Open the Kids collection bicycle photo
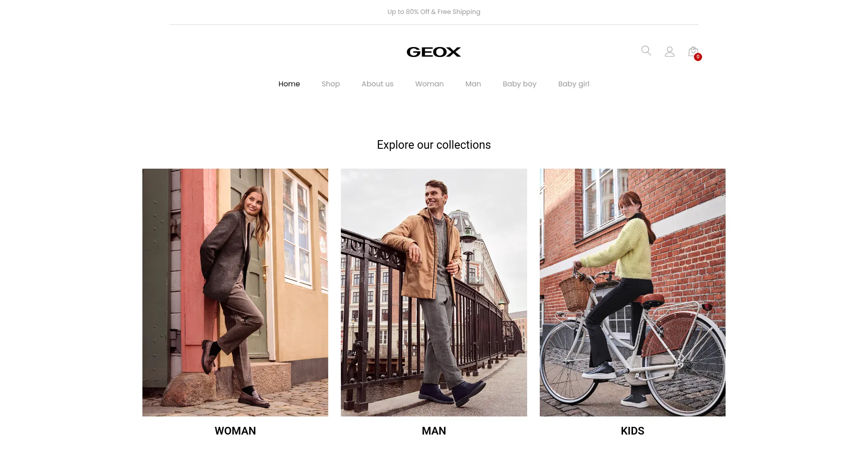Viewport: 868px width, 449px height. [632, 293]
